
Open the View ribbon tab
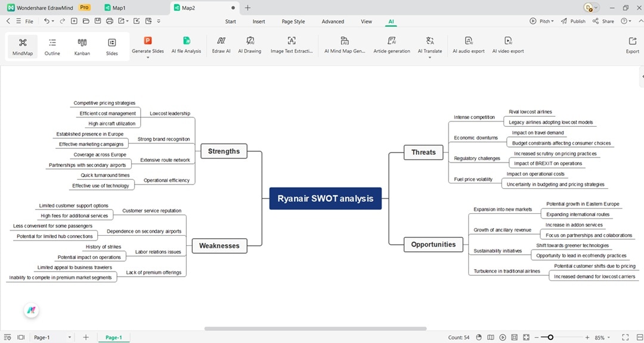click(x=366, y=21)
